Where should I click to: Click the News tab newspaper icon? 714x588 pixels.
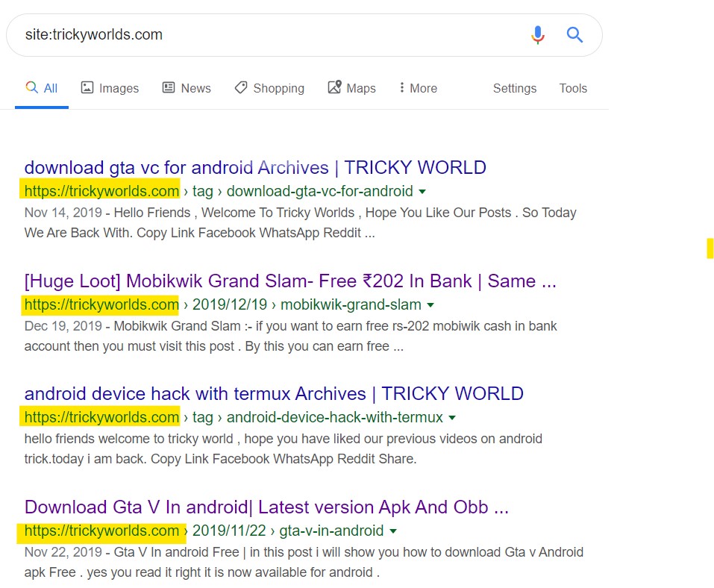[169, 87]
